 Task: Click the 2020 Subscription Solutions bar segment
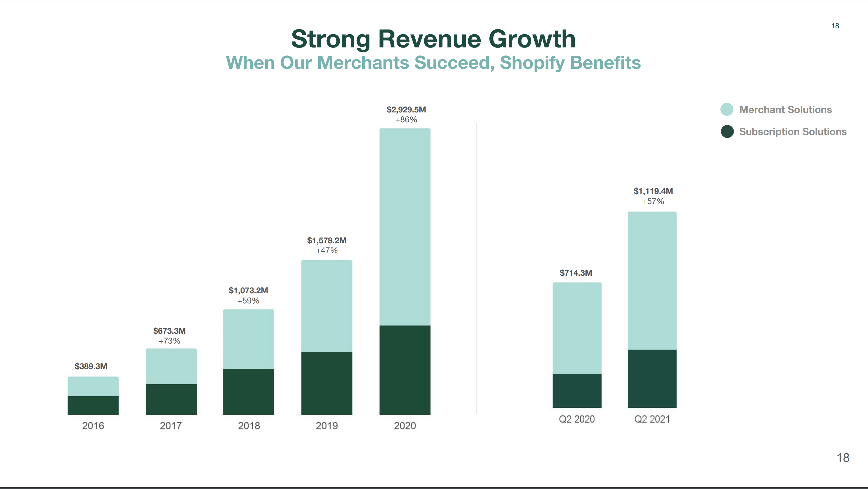pyautogui.click(x=405, y=370)
